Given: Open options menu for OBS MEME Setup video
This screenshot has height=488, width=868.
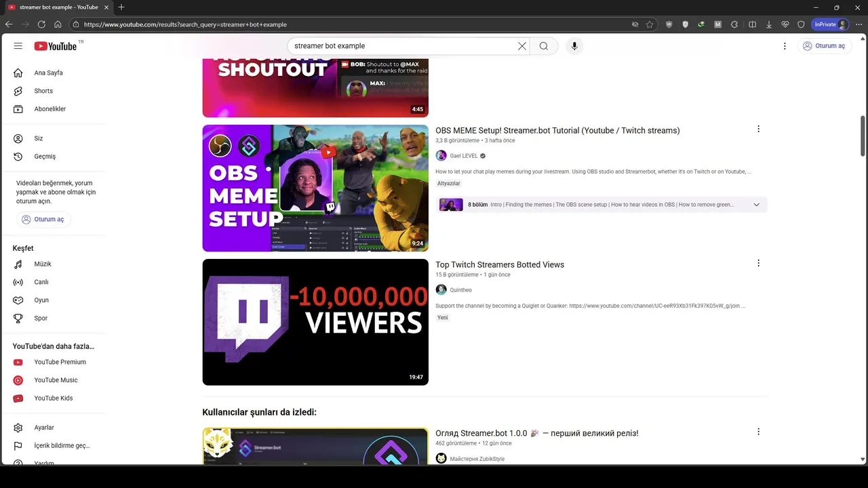Looking at the screenshot, I should coord(758,129).
